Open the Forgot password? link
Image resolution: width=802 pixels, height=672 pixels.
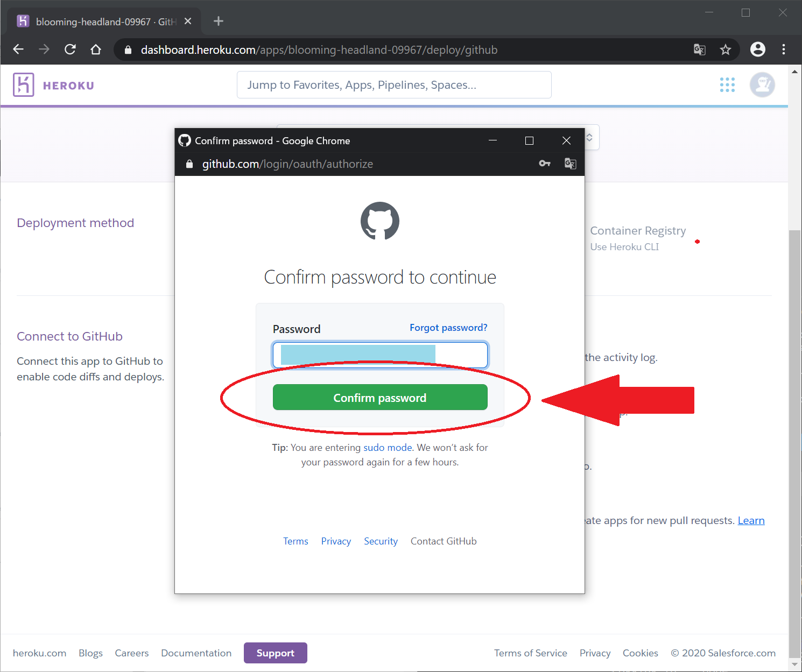click(448, 328)
